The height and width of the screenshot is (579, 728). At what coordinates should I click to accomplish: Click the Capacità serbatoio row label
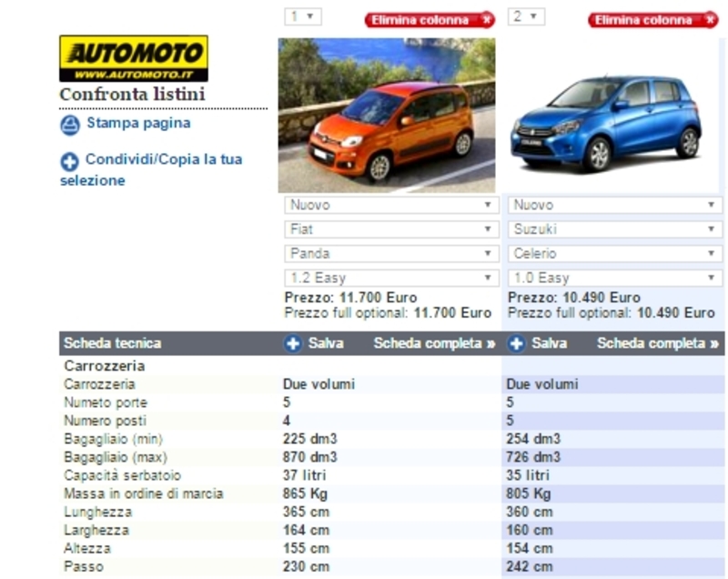point(123,475)
